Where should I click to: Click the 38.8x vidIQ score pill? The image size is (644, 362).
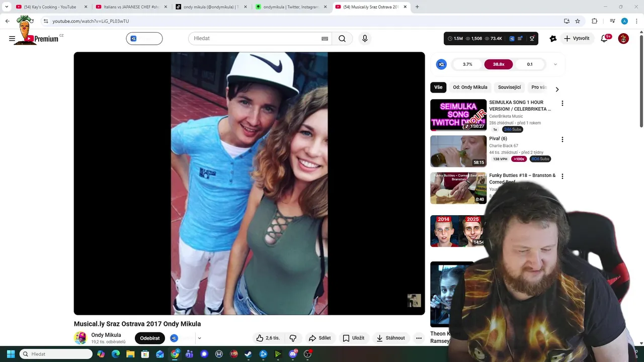point(499,64)
